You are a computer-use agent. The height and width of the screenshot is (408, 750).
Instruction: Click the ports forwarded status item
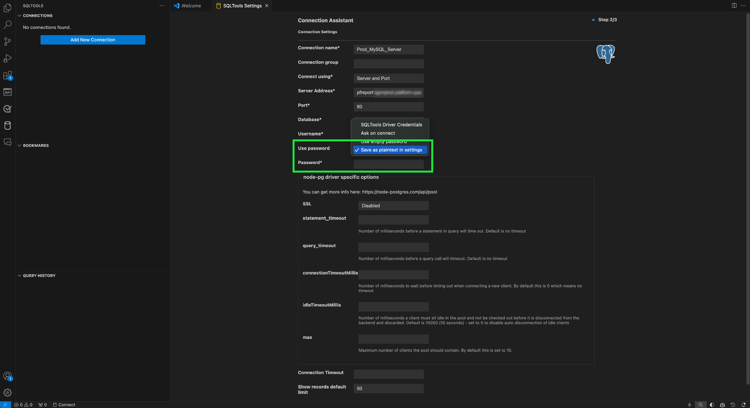point(43,405)
